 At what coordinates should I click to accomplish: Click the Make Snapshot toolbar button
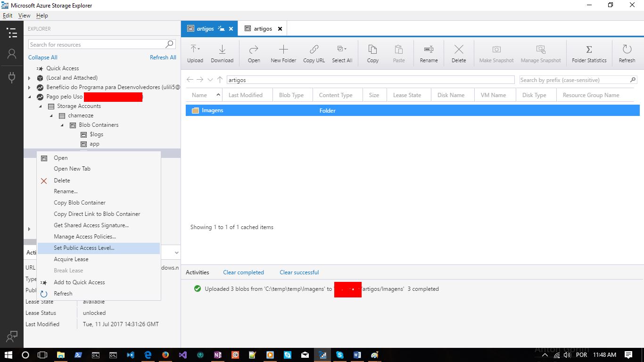496,54
